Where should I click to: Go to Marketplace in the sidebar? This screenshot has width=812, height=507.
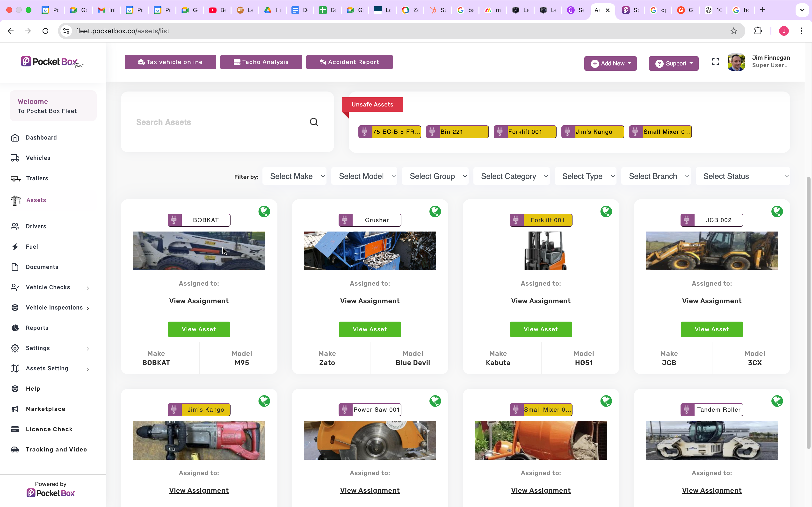tap(45, 409)
